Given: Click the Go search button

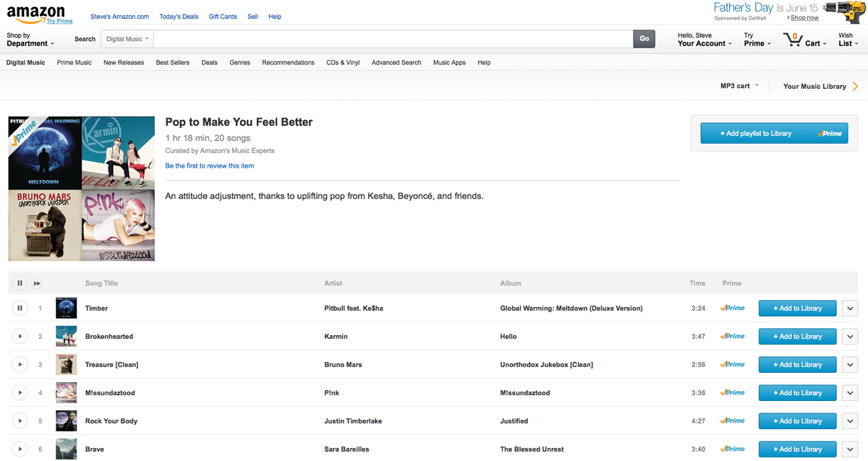Looking at the screenshot, I should coord(644,39).
